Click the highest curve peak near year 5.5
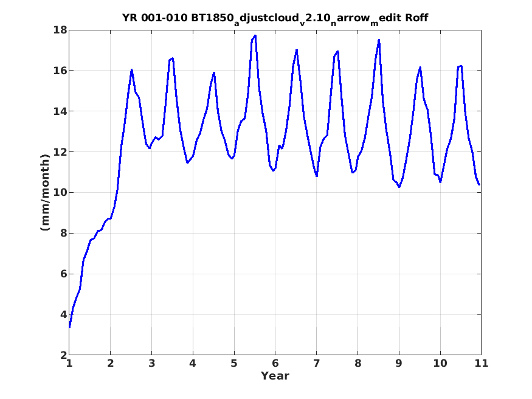 [x=255, y=36]
